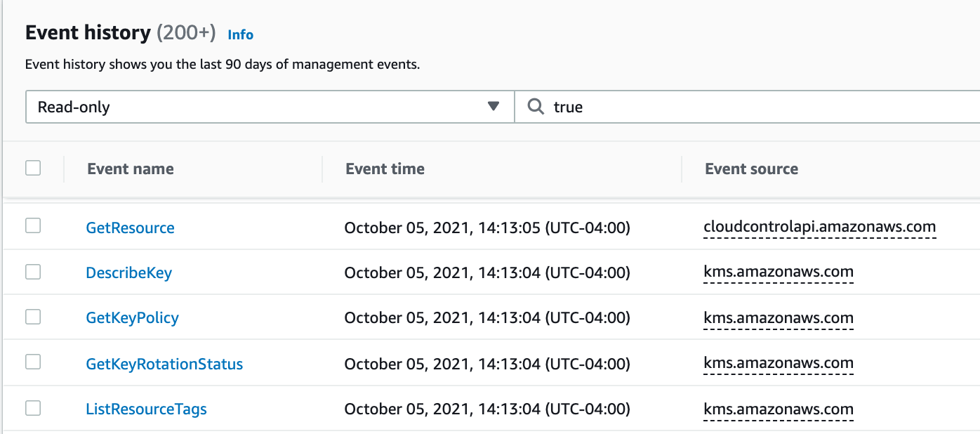Mark the GetKeyRotationStatus row checkbox
The width and height of the screenshot is (980, 434).
(x=33, y=362)
